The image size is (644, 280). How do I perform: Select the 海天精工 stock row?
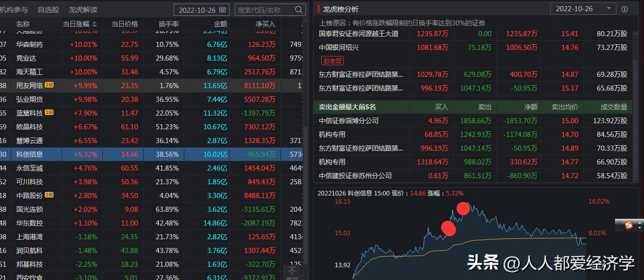(152, 72)
